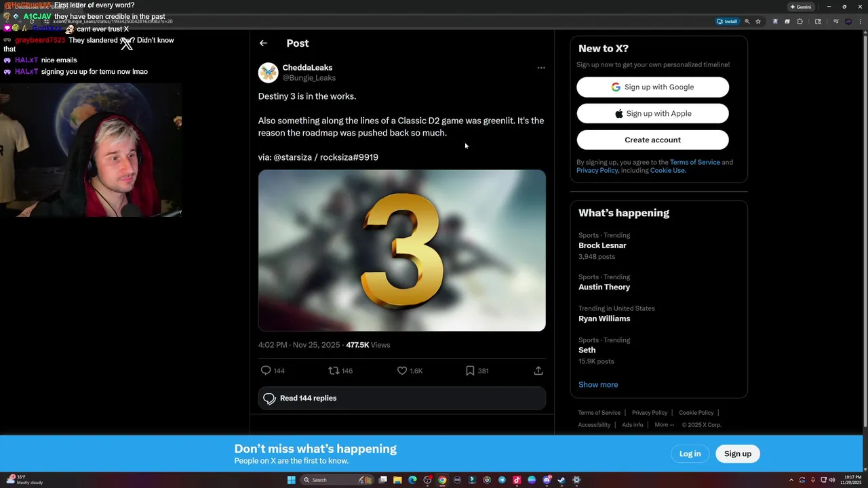This screenshot has width=868, height=488.
Task: Click the footer Cookie Policy link
Action: point(696,413)
